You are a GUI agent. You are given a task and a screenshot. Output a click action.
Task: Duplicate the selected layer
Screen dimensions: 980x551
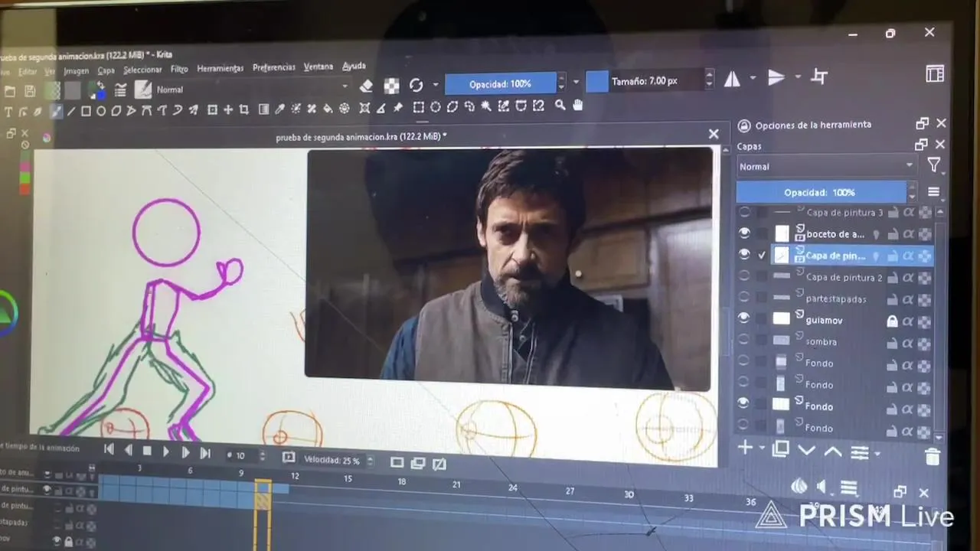pos(780,449)
